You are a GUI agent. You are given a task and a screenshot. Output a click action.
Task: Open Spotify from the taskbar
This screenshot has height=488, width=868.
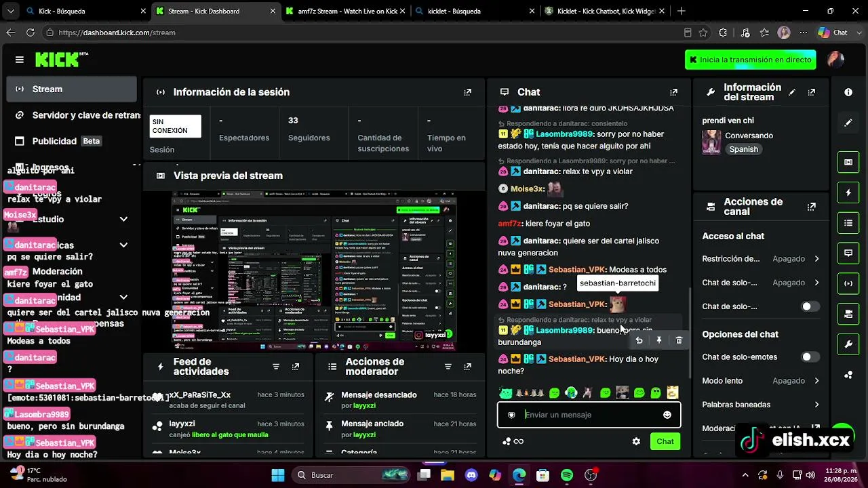pyautogui.click(x=567, y=475)
